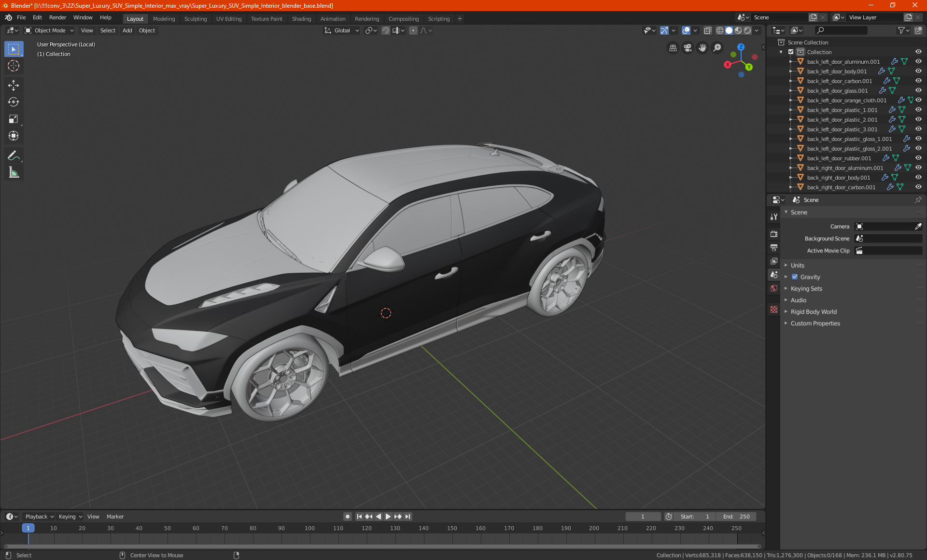The height and width of the screenshot is (560, 927).
Task: Select the Rotate tool
Action: click(x=14, y=102)
